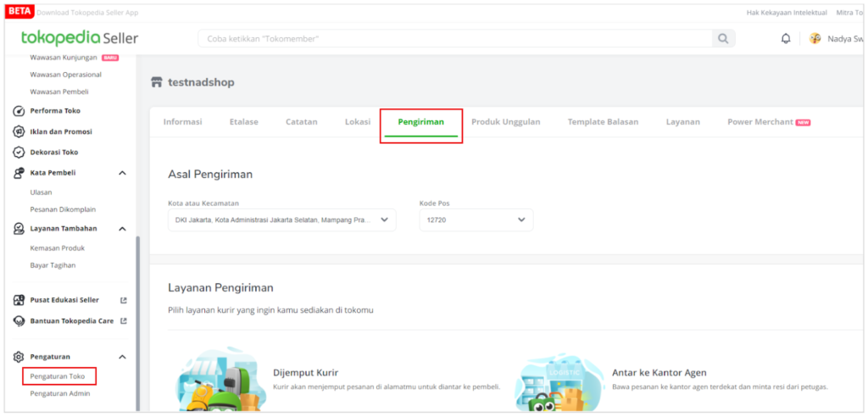Click the Pengaturan gear icon
This screenshot has height=417, width=868.
(19, 357)
